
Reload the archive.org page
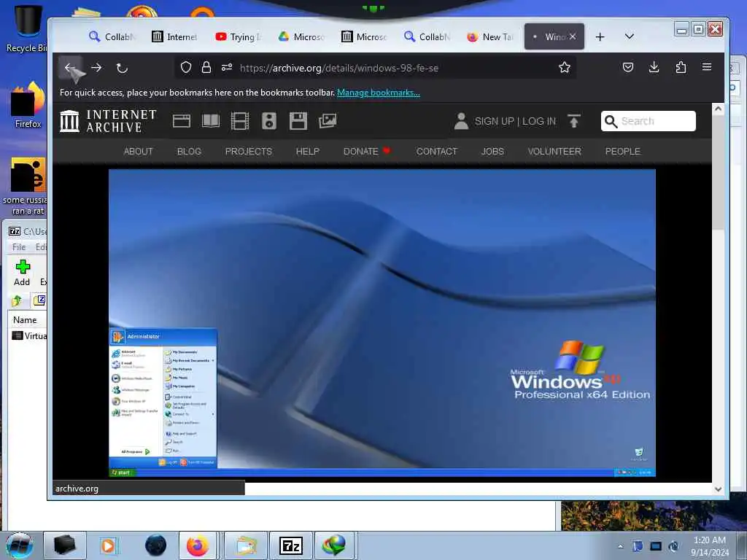(x=122, y=68)
